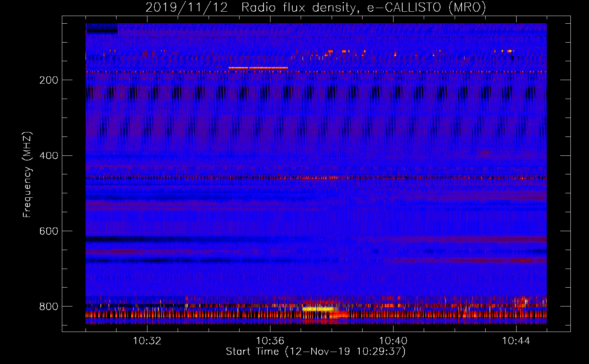589x364 pixels.
Task: Click the 'Start Time (12-Nov-19 10:29:37)' label
Action: (316, 351)
